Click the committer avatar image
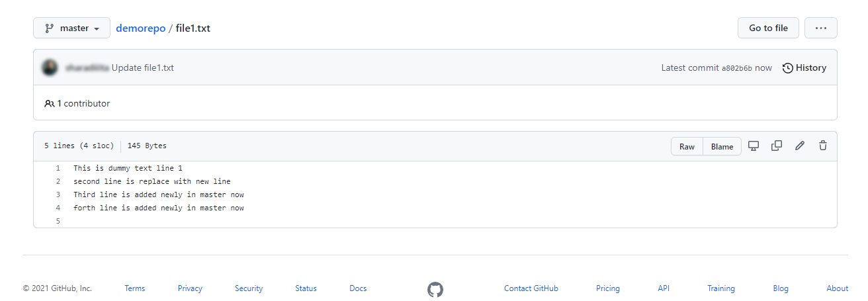Viewport: 868px width, 301px height. [50, 67]
